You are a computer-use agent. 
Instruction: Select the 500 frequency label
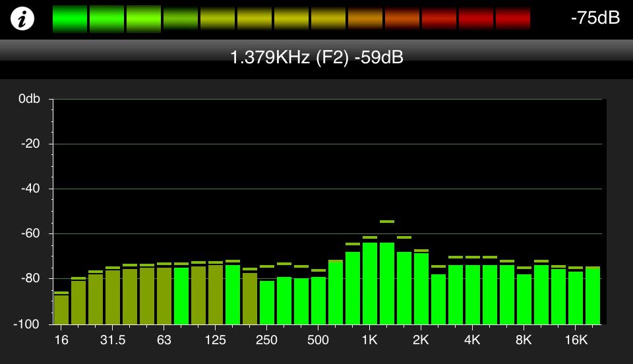click(318, 340)
